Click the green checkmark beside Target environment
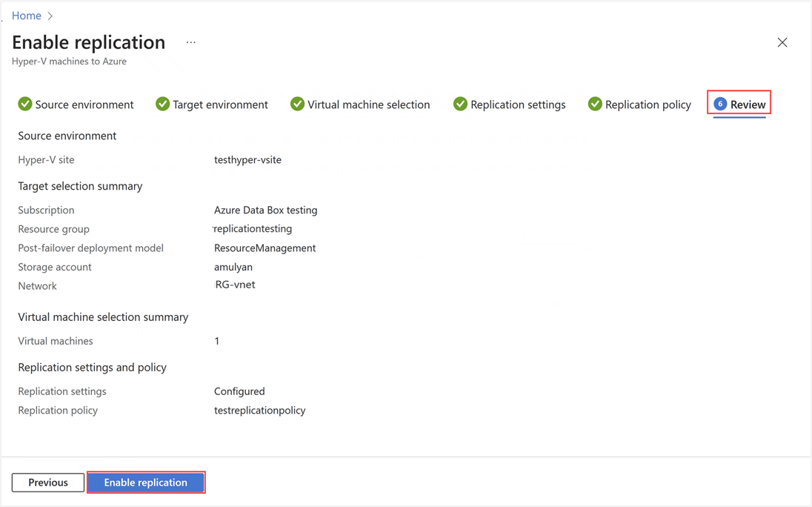 (x=162, y=104)
